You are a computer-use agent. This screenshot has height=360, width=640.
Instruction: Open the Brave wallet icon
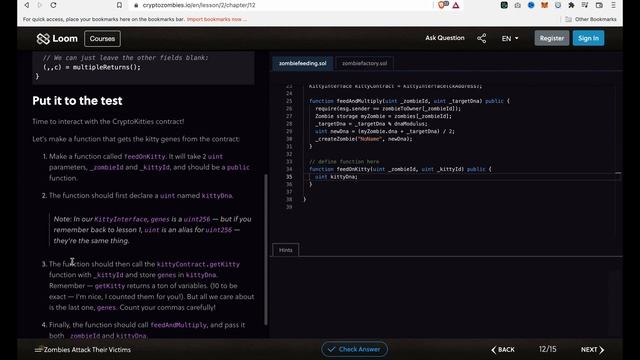tap(599, 5)
